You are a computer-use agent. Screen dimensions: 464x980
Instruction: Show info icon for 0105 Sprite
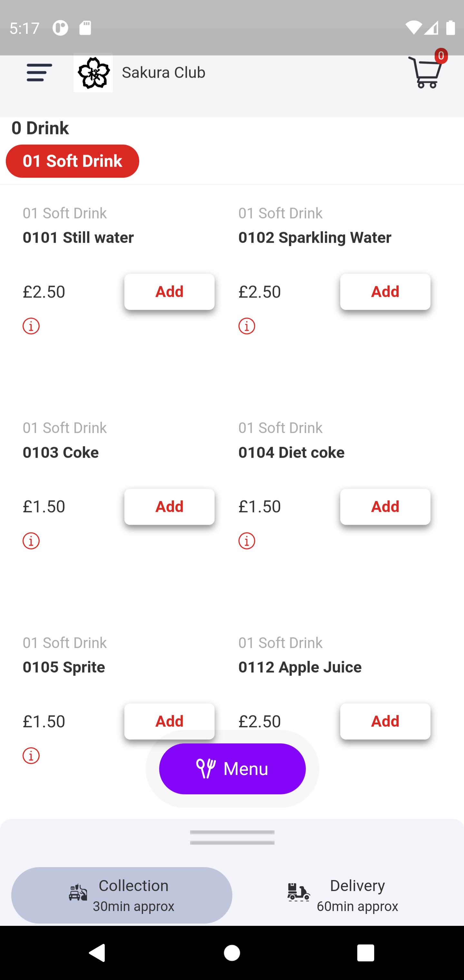click(x=31, y=756)
